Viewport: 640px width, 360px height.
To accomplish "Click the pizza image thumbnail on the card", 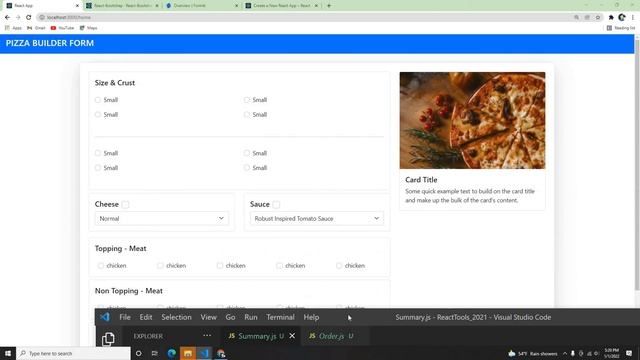I will point(472,120).
